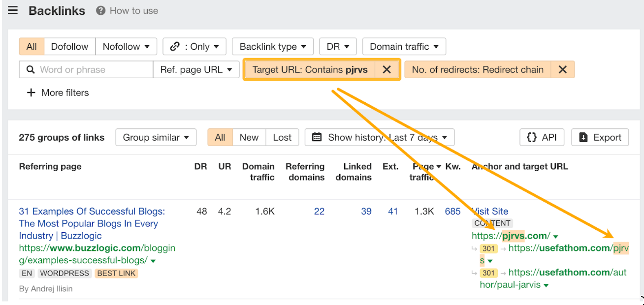Select the Nofollow filter toggle

pyautogui.click(x=126, y=47)
